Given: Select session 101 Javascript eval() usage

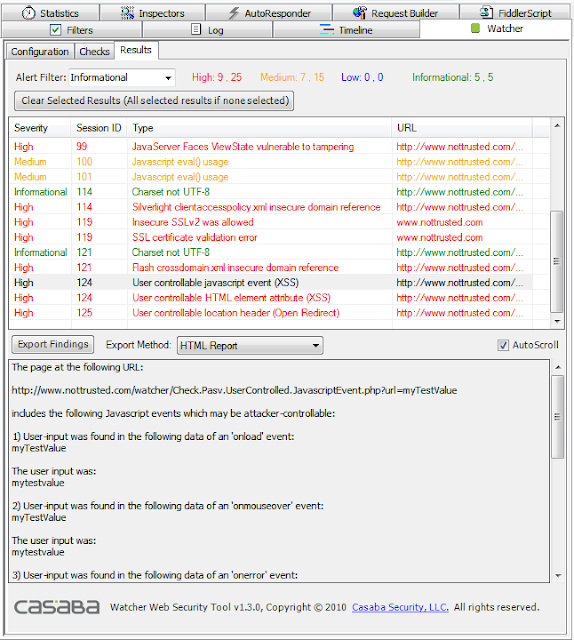Looking at the screenshot, I should coord(271,177).
